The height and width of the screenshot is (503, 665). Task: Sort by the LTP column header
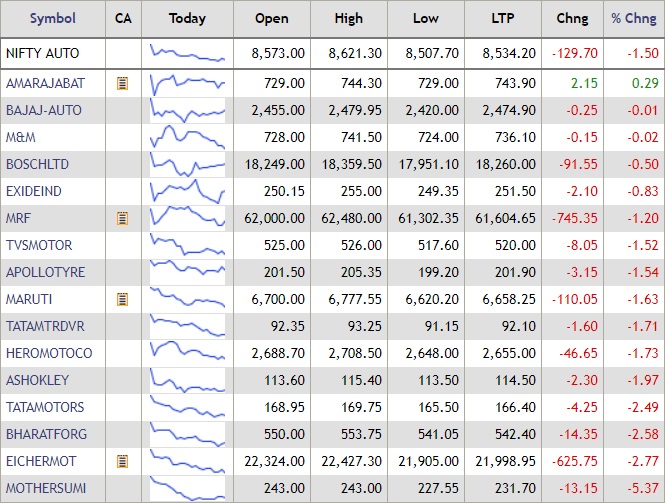tap(503, 18)
